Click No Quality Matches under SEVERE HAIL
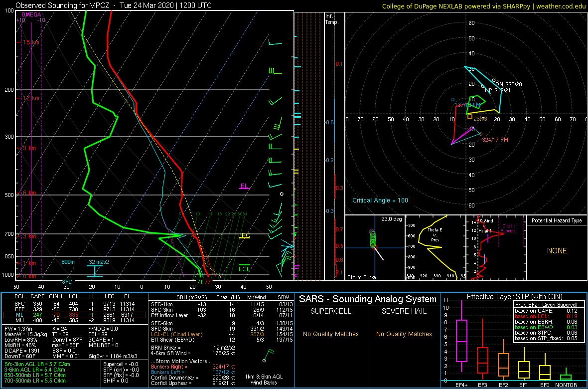This screenshot has width=588, height=389. point(405,334)
